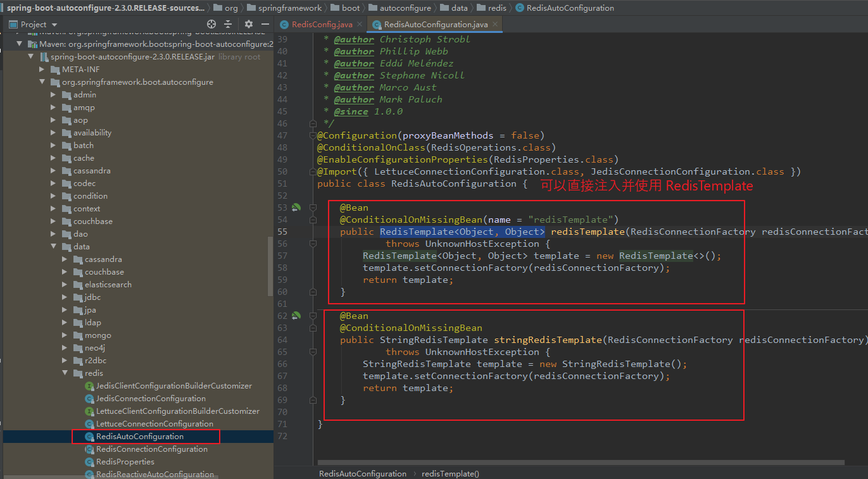The height and width of the screenshot is (479, 868).
Task: Collapse the org.springframework.boot.autoconfigure package
Action: coord(42,82)
